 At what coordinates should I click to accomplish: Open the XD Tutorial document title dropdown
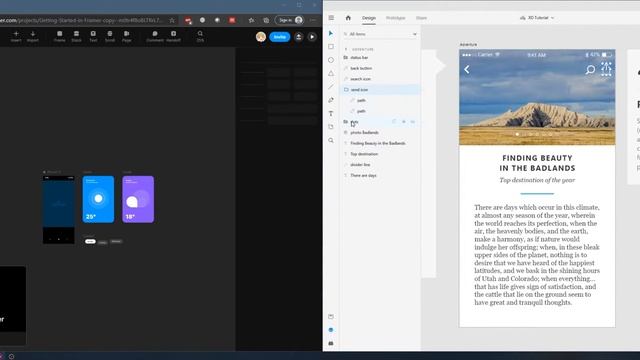coord(537,18)
